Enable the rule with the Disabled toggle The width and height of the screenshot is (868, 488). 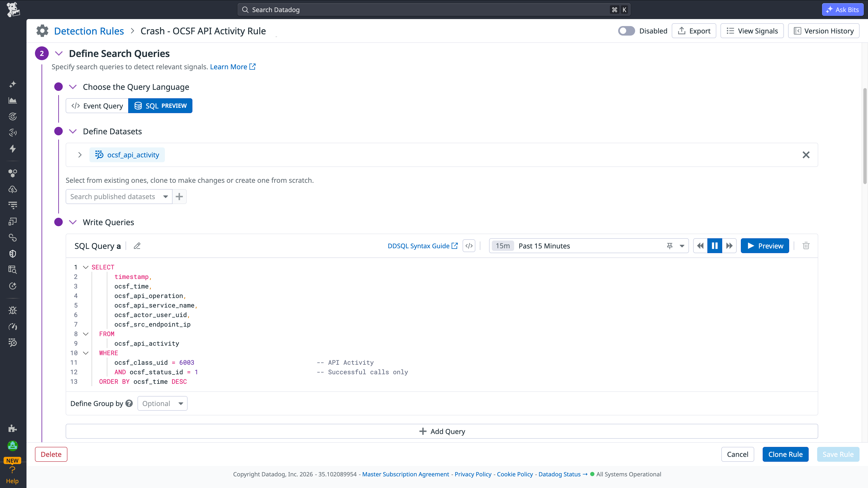[626, 31]
